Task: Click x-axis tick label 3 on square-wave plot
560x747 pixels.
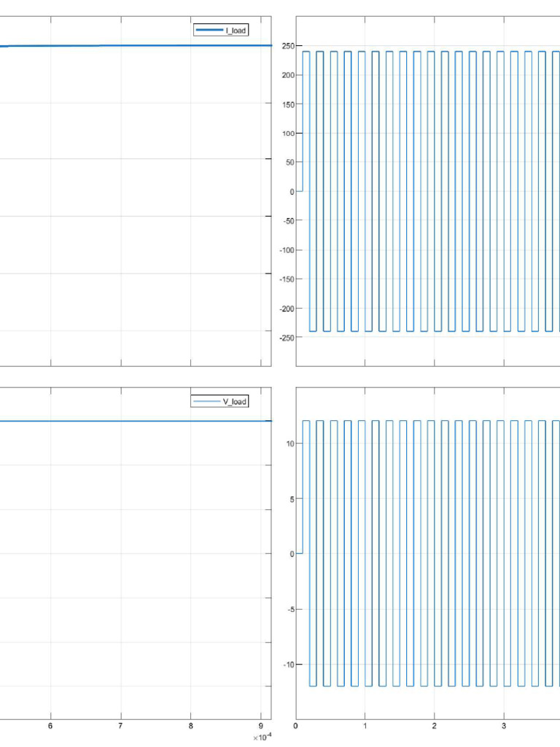Action: click(504, 726)
